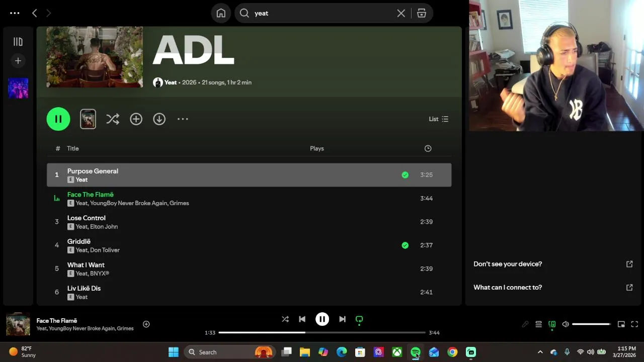The width and height of the screenshot is (644, 362).
Task: Select the track Face The Flamë in list
Action: (x=249, y=199)
